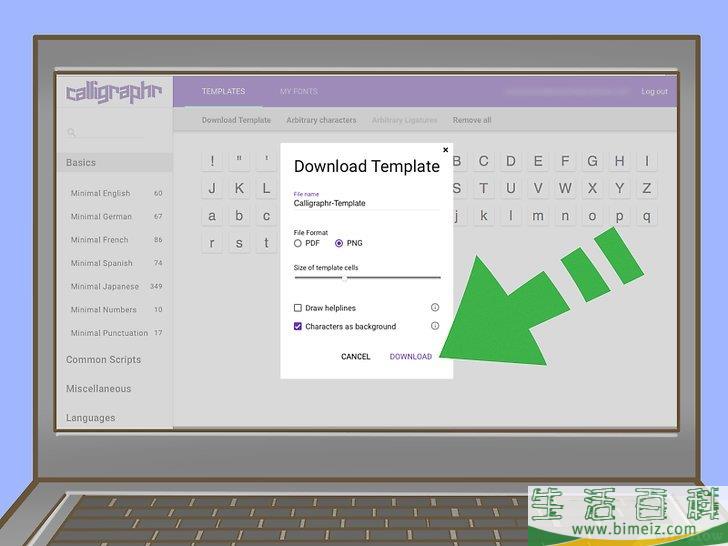The height and width of the screenshot is (546, 728).
Task: Click the lowercase a character tile
Action: 212,216
